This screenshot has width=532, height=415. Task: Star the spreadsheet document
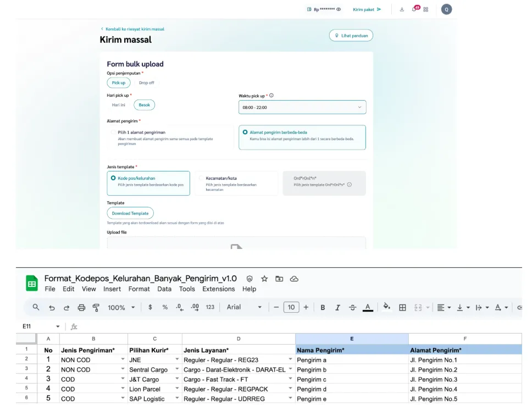pyautogui.click(x=264, y=279)
